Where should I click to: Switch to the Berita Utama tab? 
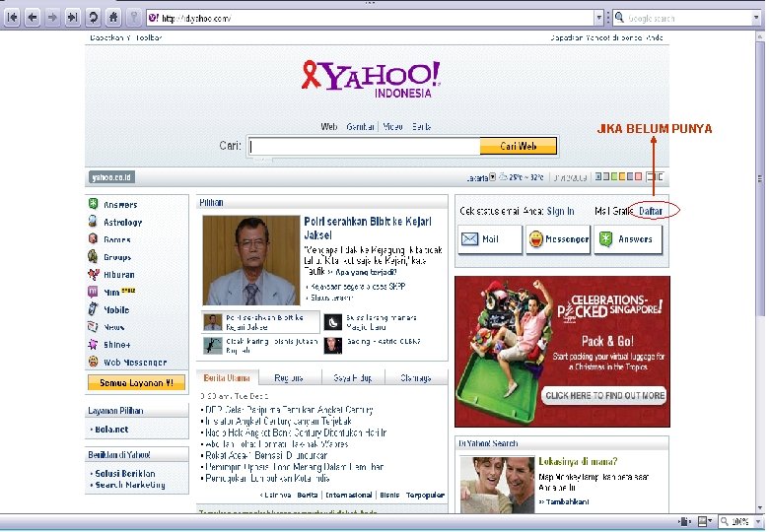(x=227, y=378)
